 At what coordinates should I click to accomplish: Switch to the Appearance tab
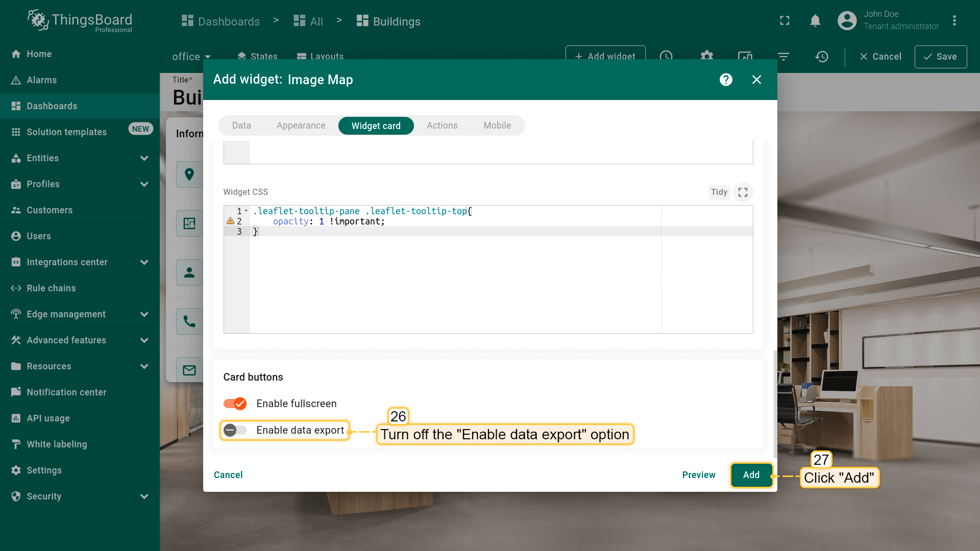[x=301, y=126]
